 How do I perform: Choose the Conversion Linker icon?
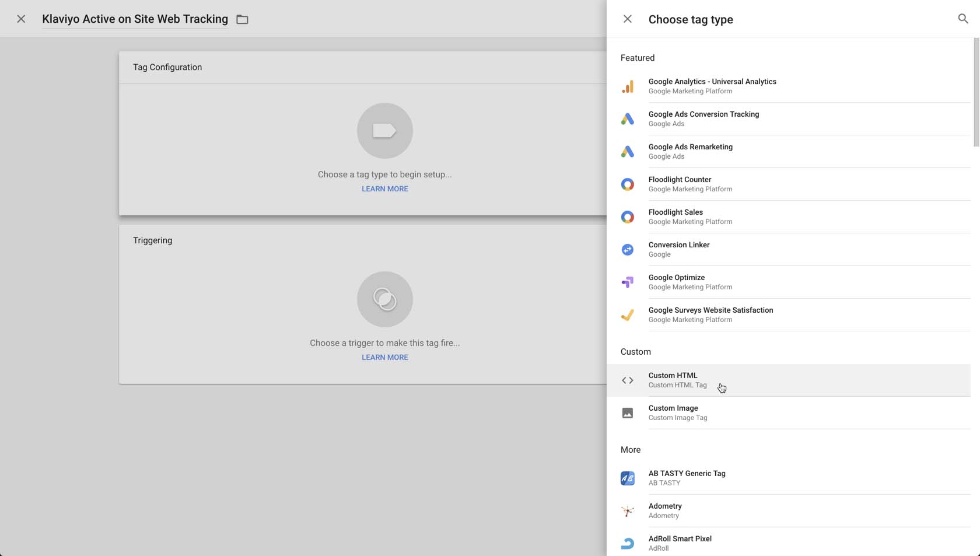click(628, 249)
